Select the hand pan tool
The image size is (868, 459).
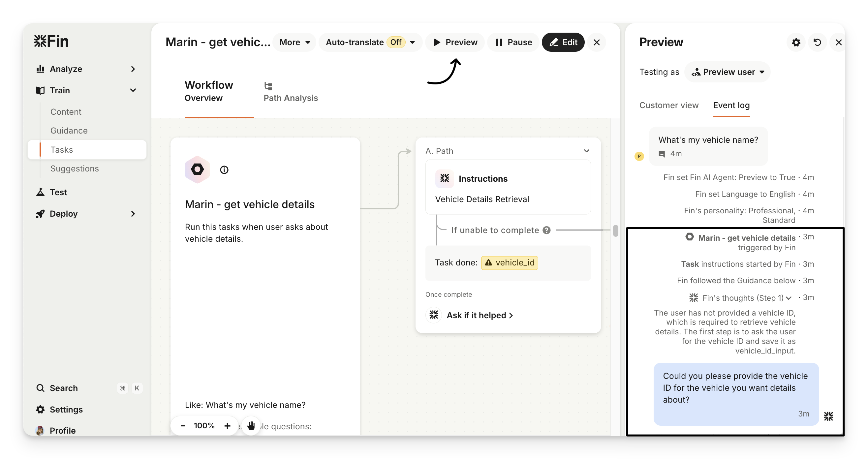click(x=251, y=426)
